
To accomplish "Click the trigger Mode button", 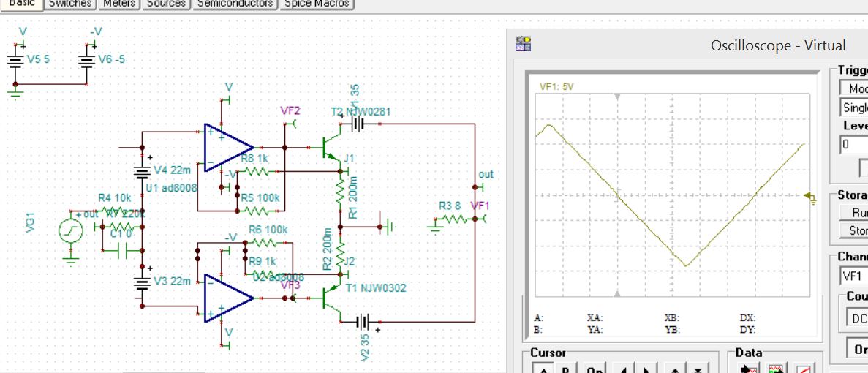I will click(853, 88).
